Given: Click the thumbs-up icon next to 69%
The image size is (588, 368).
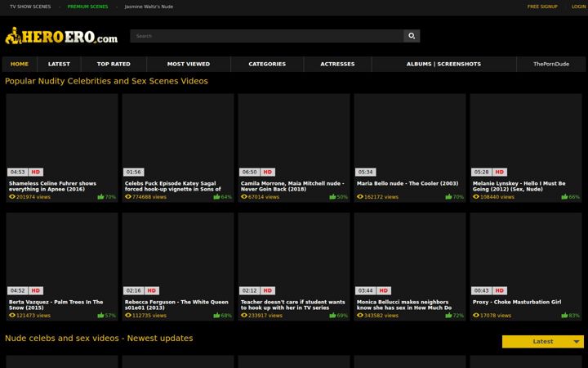Looking at the screenshot, I should click(332, 316).
